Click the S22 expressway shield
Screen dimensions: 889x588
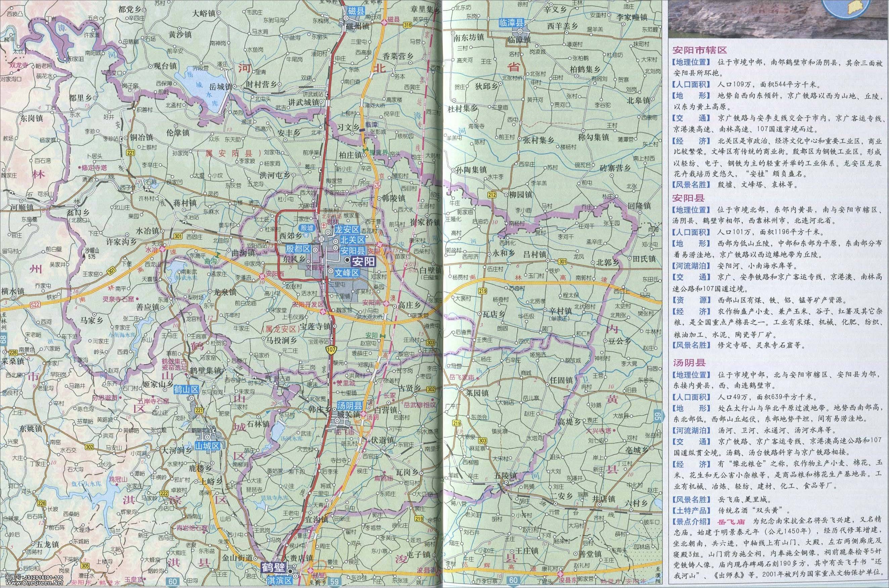(35, 305)
